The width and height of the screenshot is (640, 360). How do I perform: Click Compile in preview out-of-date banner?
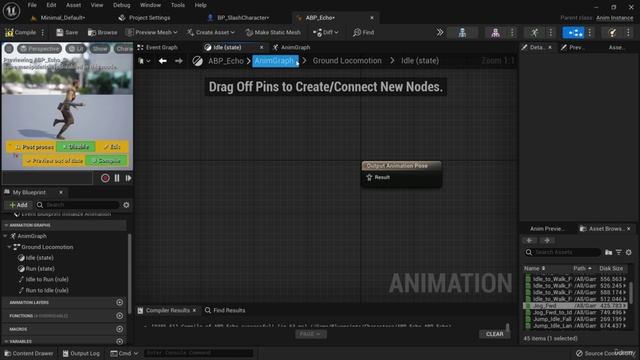click(107, 161)
